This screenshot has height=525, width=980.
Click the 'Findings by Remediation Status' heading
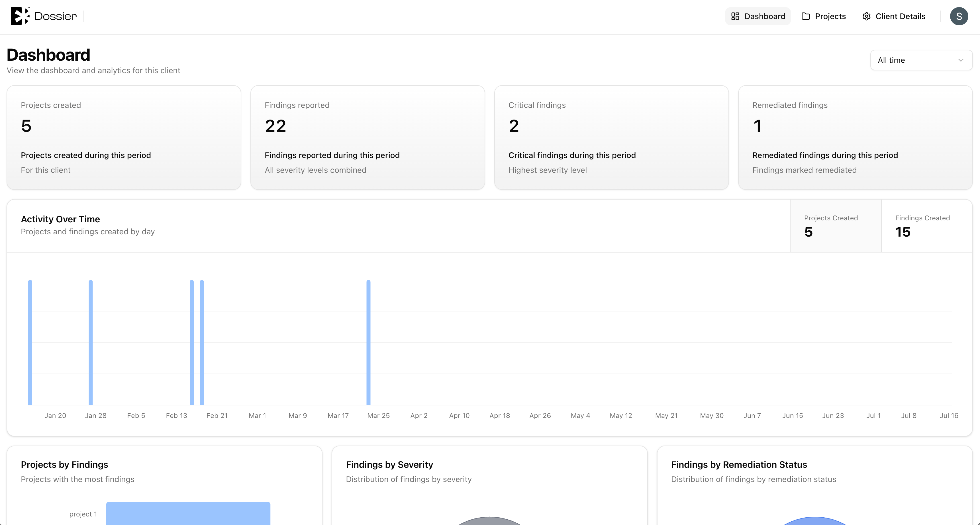pos(739,465)
